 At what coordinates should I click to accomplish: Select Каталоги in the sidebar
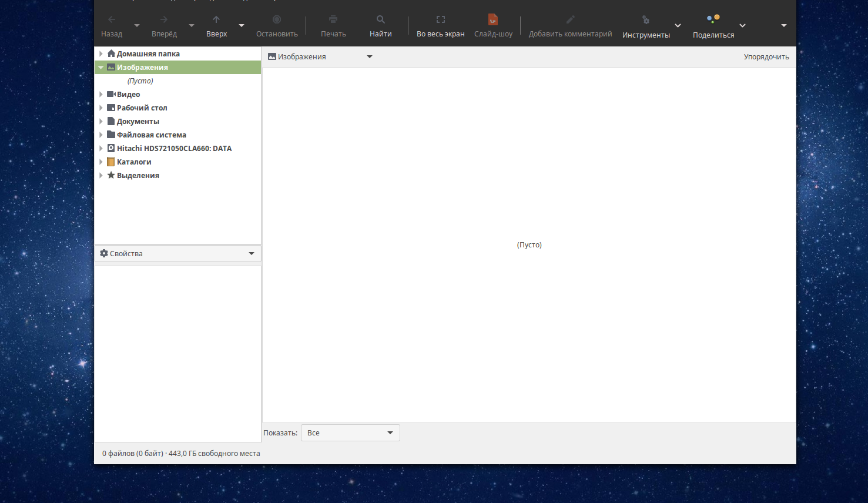[134, 162]
